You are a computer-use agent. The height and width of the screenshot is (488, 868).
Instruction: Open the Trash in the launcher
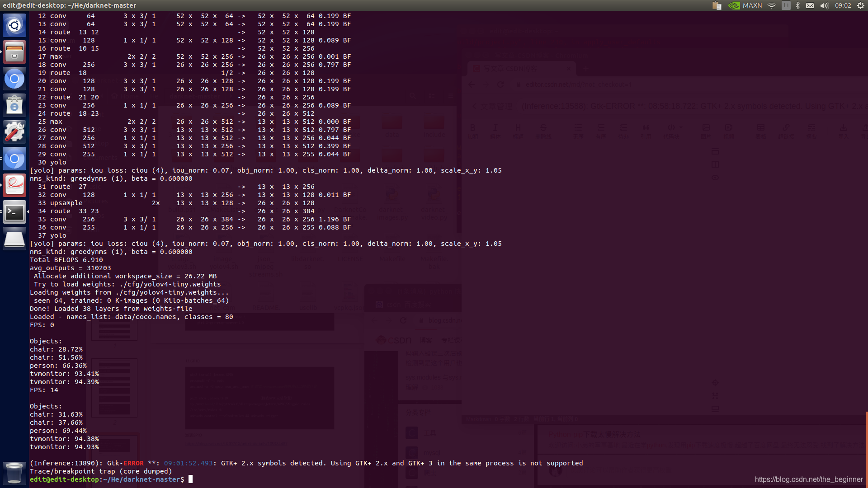pos(14,473)
